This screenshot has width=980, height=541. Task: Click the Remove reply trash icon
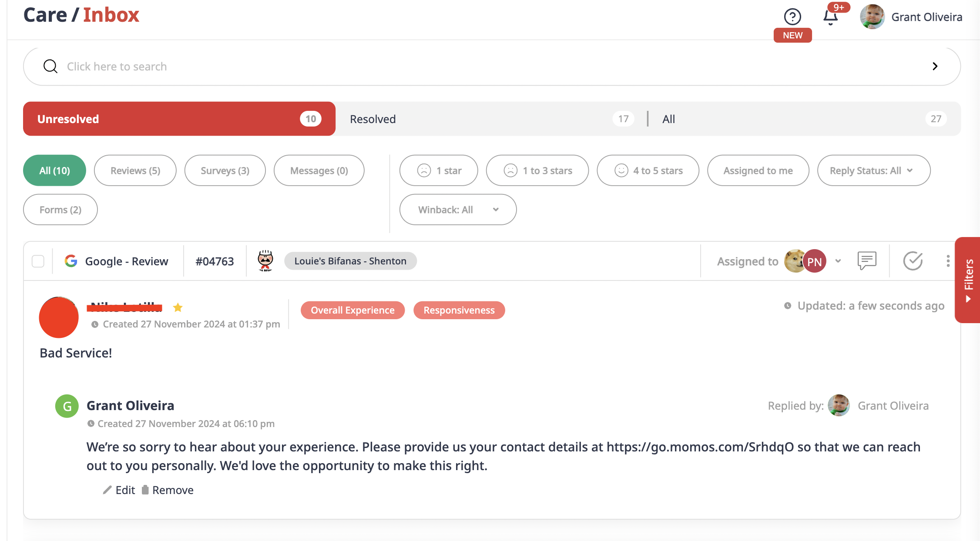[x=145, y=490]
